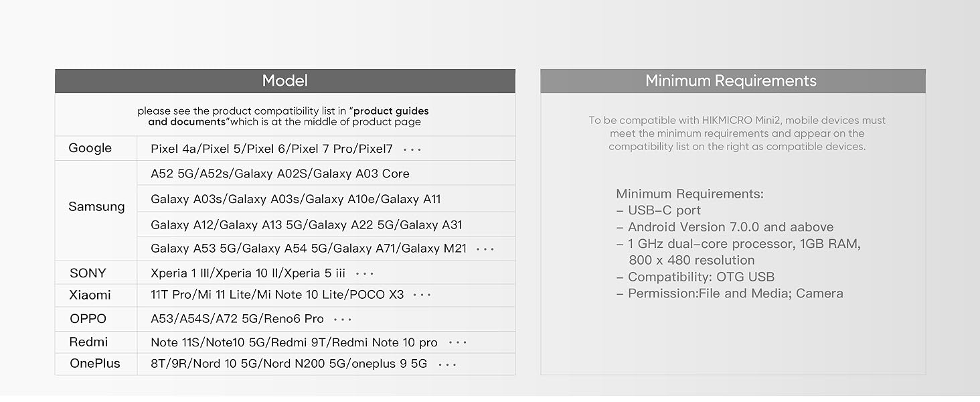Click the ellipsis after POCO X3

pyautogui.click(x=422, y=295)
